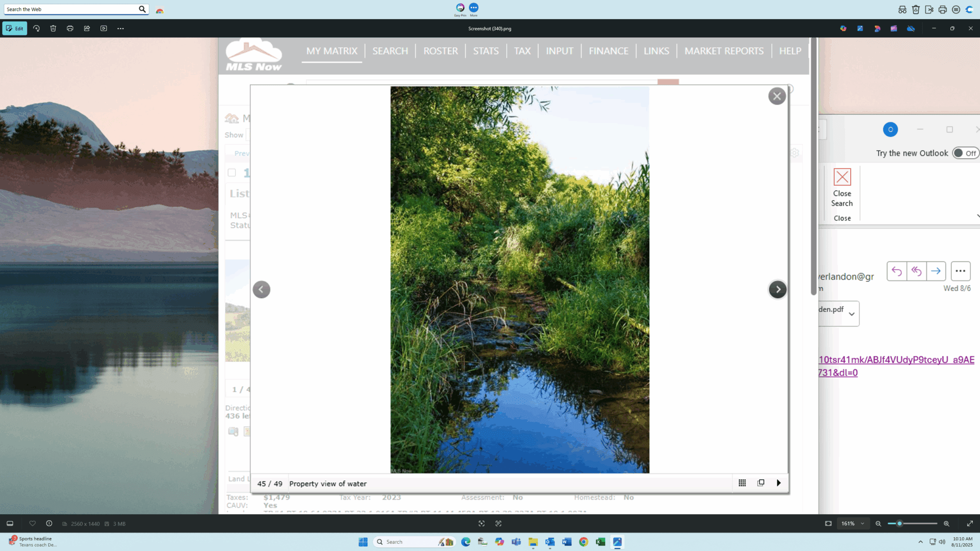Start slideshow from Photos toolbar
The width and height of the screenshot is (980, 551).
click(x=103, y=28)
